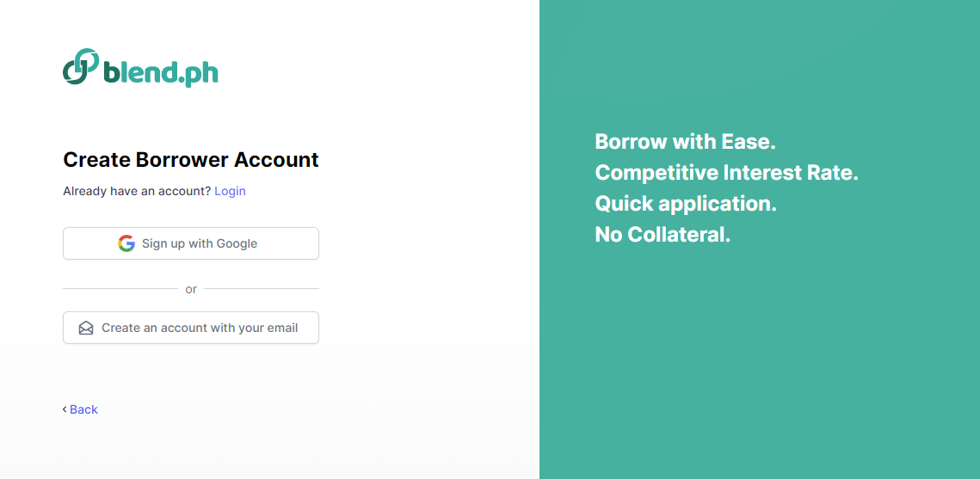
Task: Click the divider line right of 'or'
Action: click(262, 289)
